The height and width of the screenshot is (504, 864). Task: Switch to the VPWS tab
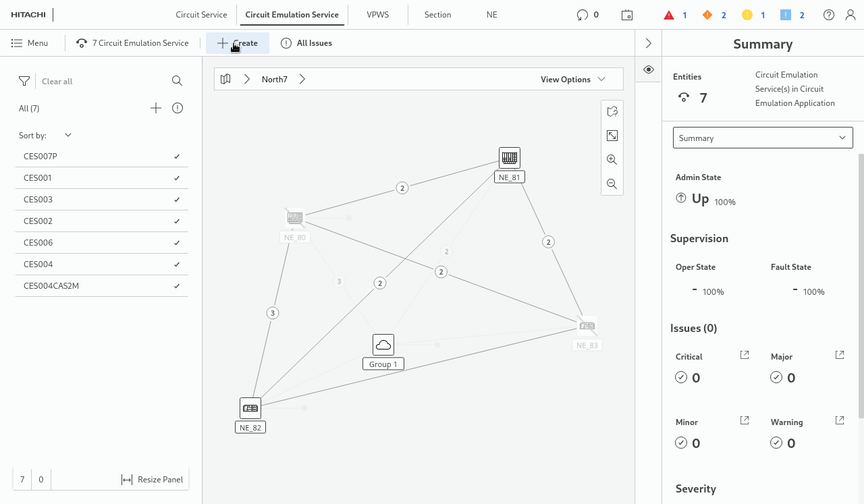[378, 15]
